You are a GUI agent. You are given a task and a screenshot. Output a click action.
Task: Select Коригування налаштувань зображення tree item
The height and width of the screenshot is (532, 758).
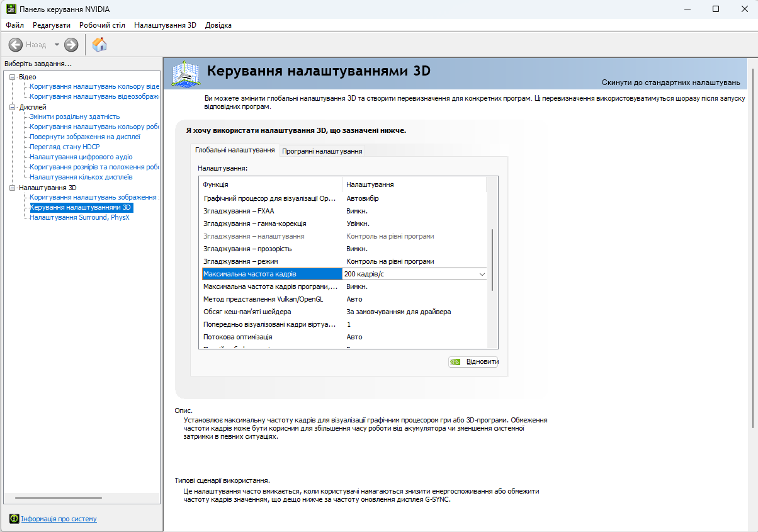(94, 197)
